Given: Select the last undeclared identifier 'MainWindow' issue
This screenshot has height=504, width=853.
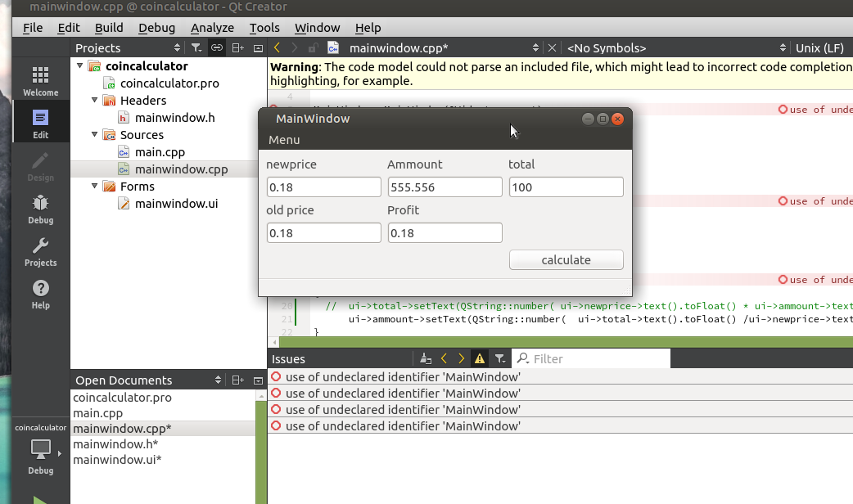Looking at the screenshot, I should coord(560,425).
